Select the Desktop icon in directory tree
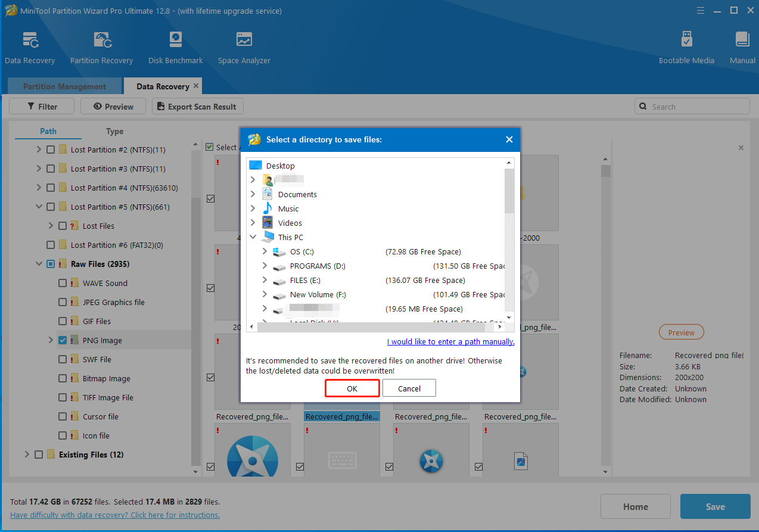This screenshot has width=759, height=532. [256, 166]
